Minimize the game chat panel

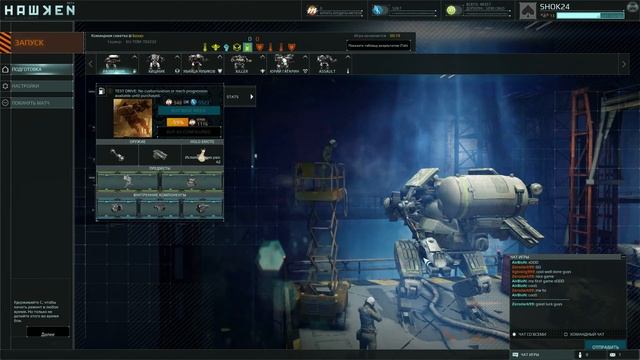point(623,257)
